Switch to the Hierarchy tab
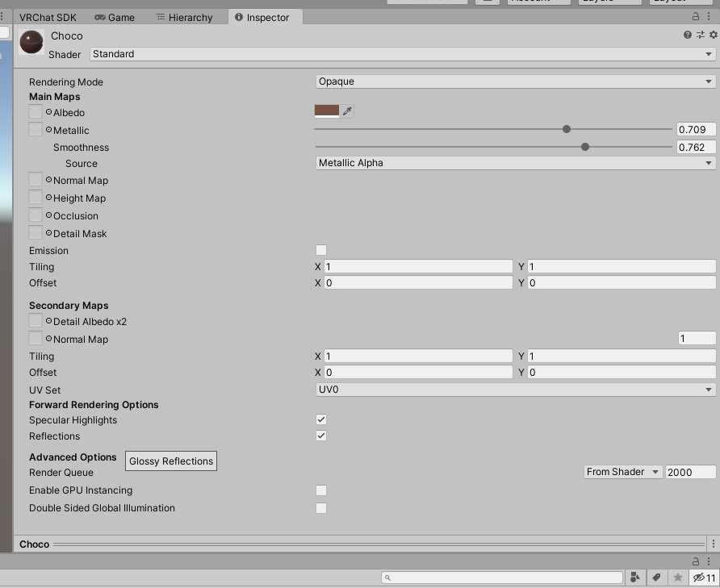This screenshot has width=720, height=588. 184,18
